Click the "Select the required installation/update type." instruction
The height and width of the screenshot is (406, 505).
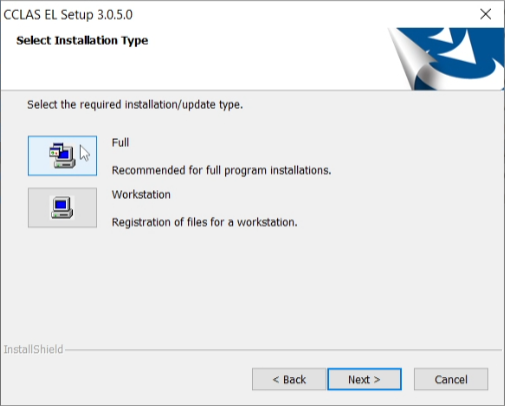[x=135, y=105]
